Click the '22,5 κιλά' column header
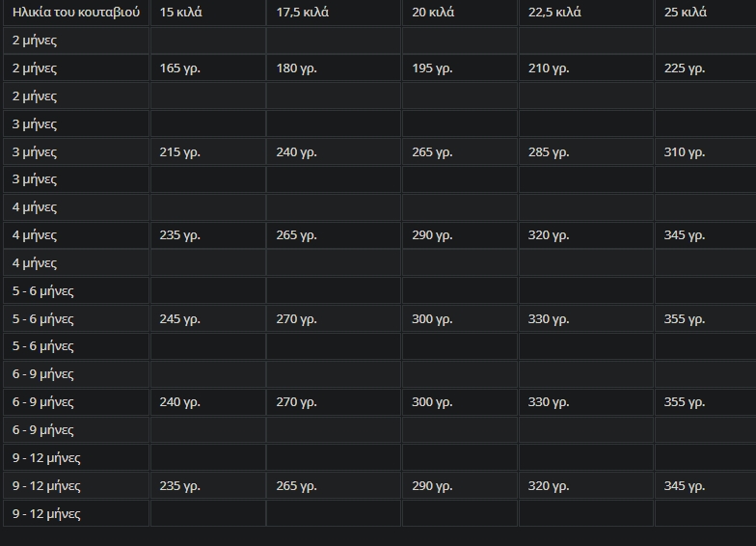The height and width of the screenshot is (546, 756). [x=586, y=13]
